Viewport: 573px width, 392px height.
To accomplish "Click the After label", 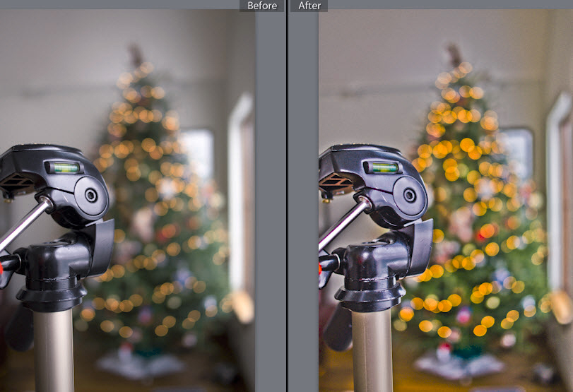I will [309, 6].
